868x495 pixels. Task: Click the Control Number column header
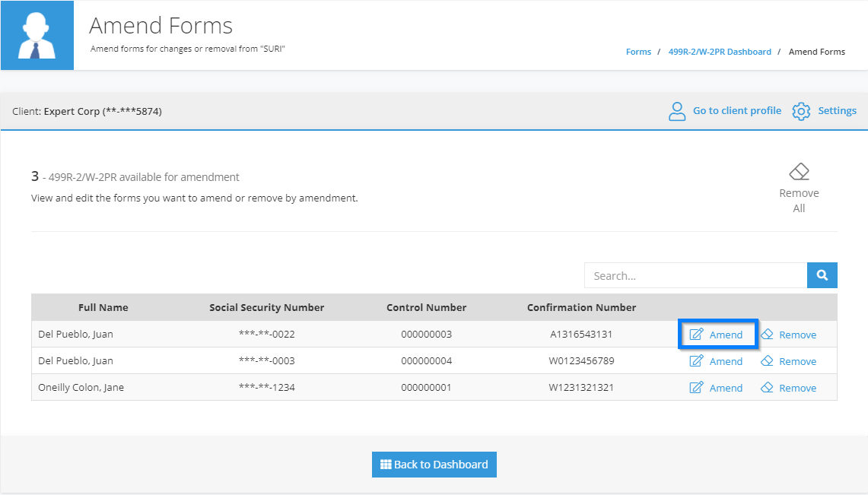tap(426, 307)
